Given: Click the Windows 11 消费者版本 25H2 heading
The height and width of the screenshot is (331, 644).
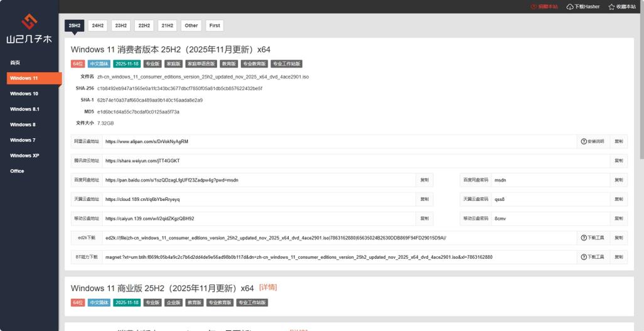Looking at the screenshot, I should coord(171,50).
